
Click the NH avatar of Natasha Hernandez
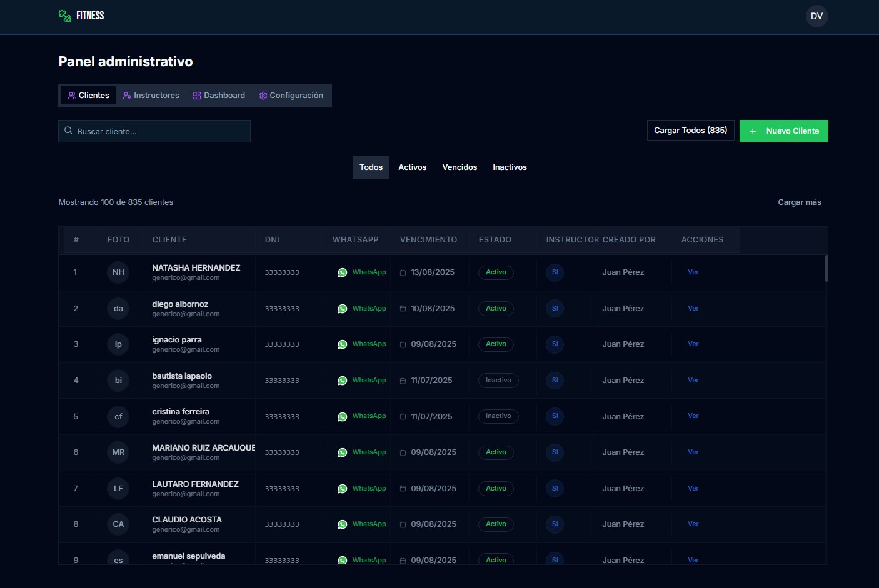(x=118, y=272)
